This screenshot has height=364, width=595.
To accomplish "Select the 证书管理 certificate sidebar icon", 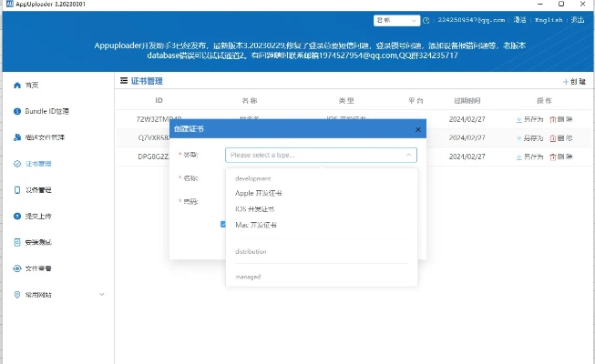I will (16, 164).
